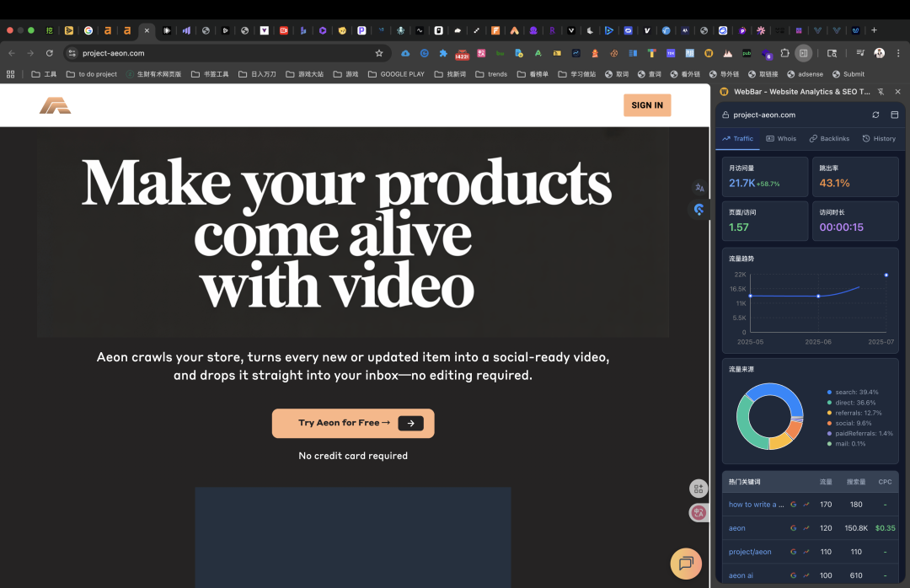910x588 pixels.
Task: Switch to the Backlinks tab
Action: click(x=829, y=139)
